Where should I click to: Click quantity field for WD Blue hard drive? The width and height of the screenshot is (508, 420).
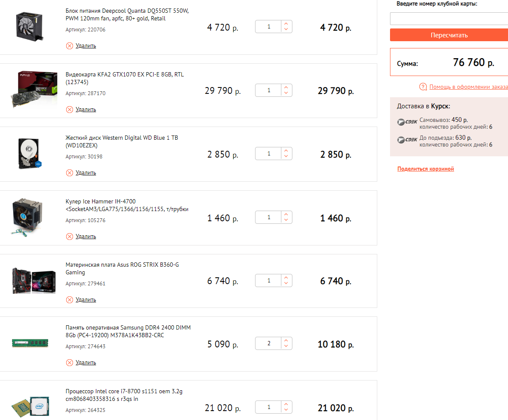coord(269,154)
